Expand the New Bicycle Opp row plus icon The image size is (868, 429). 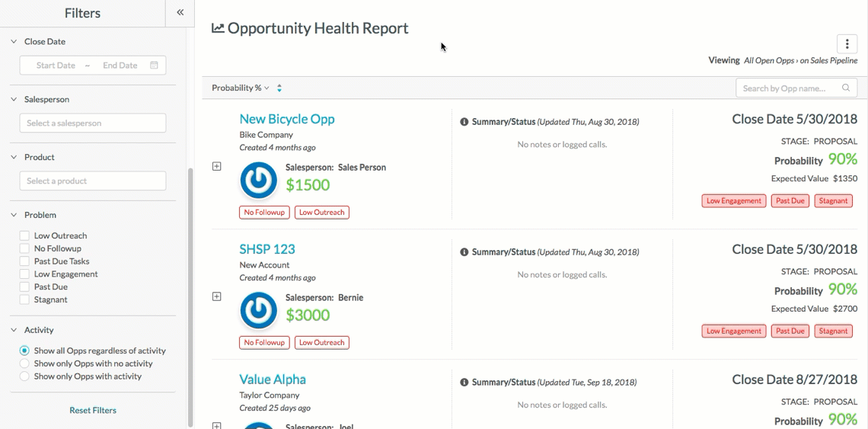[217, 166]
